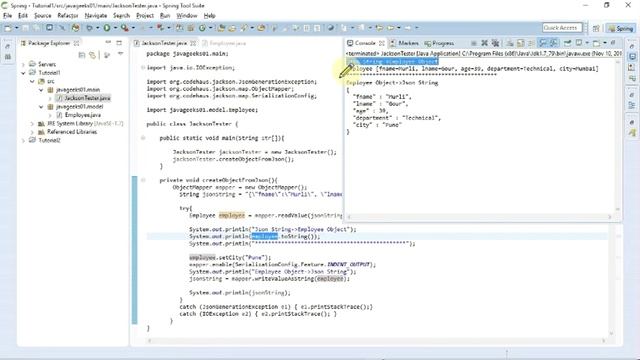
Task: Collapse the javageeks01.main package node
Action: click(x=41, y=90)
